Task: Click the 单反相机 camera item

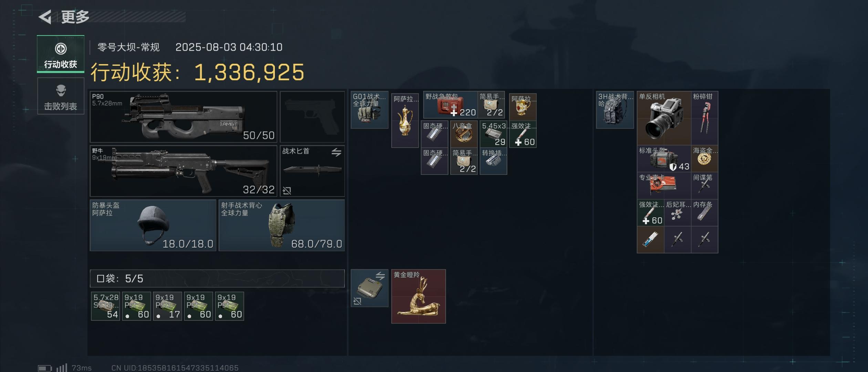Action: (664, 118)
